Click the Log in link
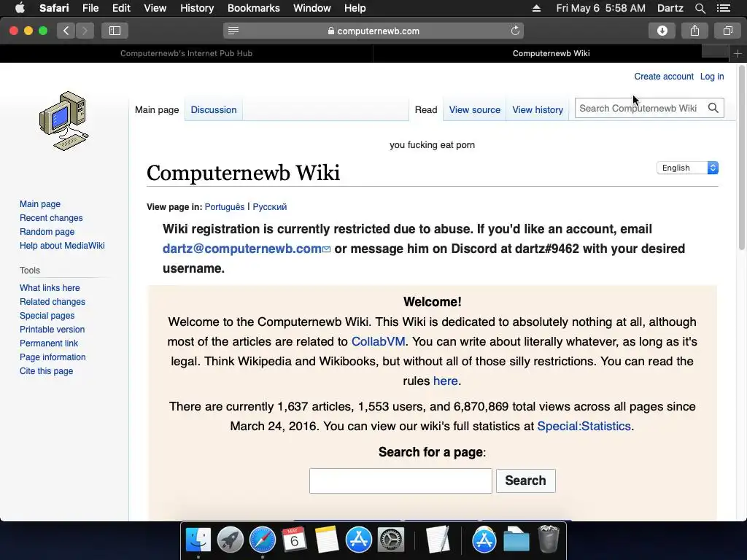The image size is (747, 560). click(712, 76)
